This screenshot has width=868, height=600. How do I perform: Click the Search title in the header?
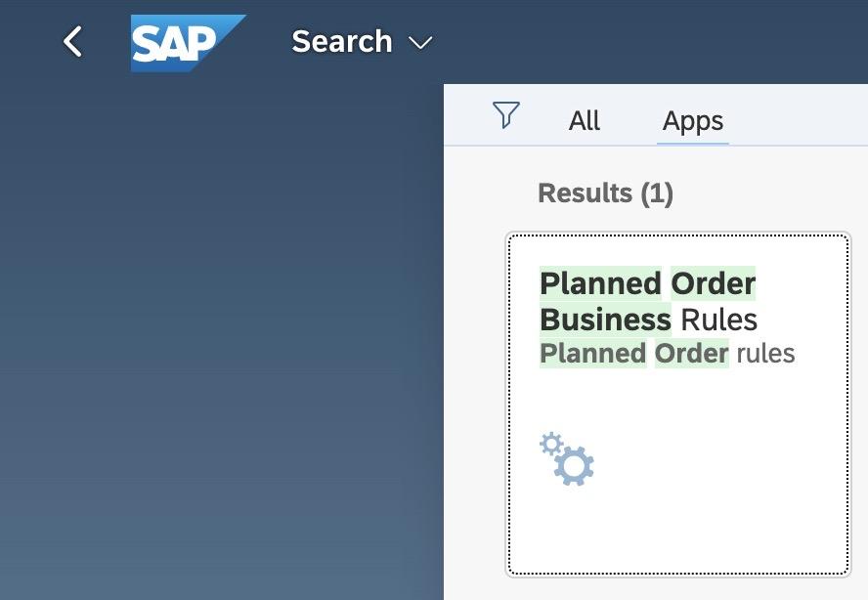[341, 42]
